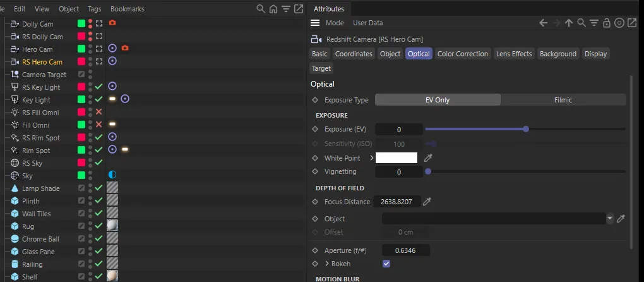Select the Lamp Shade hatched material tag
This screenshot has width=644, height=282.
pos(112,188)
